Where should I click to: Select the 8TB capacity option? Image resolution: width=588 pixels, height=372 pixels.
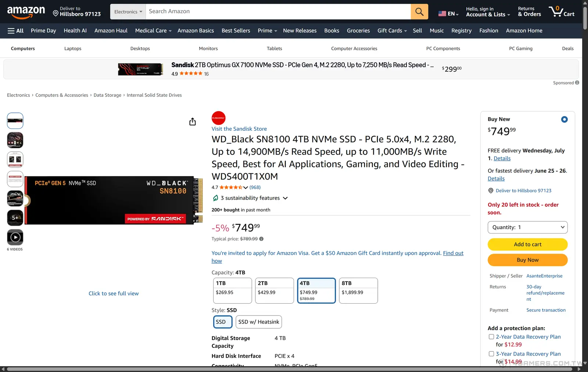tap(358, 290)
